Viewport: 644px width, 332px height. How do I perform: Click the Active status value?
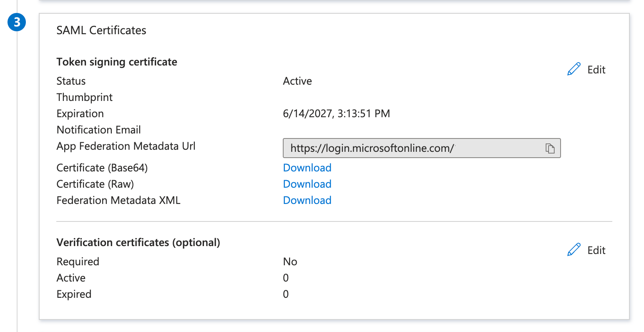(297, 81)
